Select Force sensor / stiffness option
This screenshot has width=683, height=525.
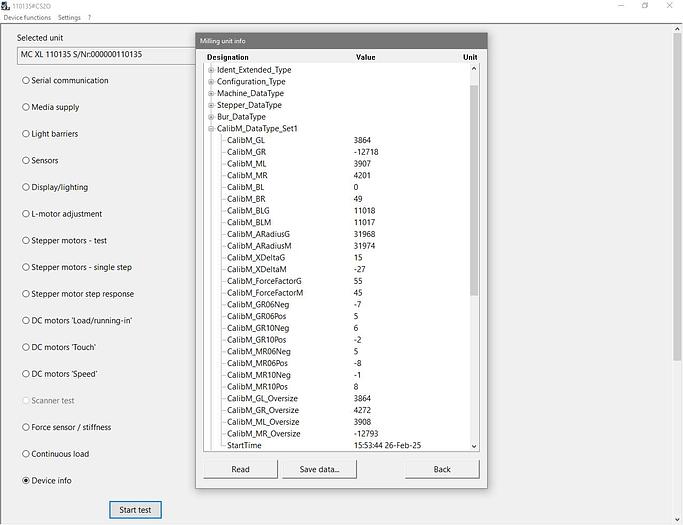click(26, 427)
